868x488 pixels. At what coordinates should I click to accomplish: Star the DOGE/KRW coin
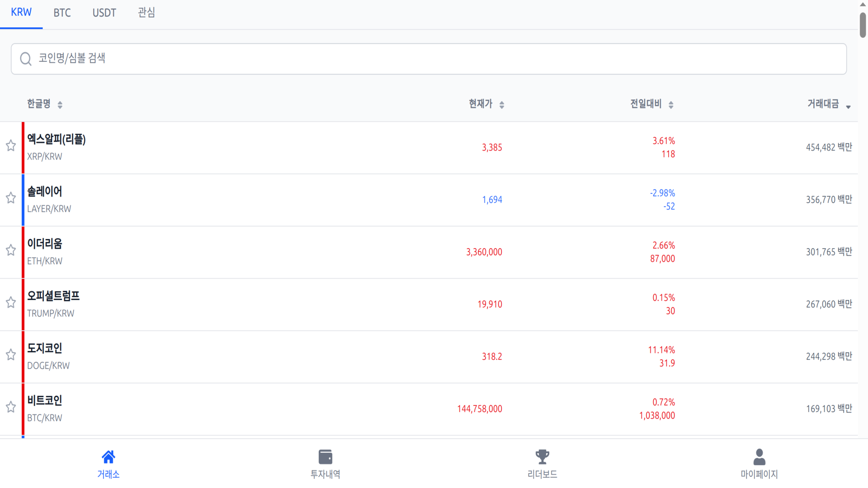coord(11,355)
